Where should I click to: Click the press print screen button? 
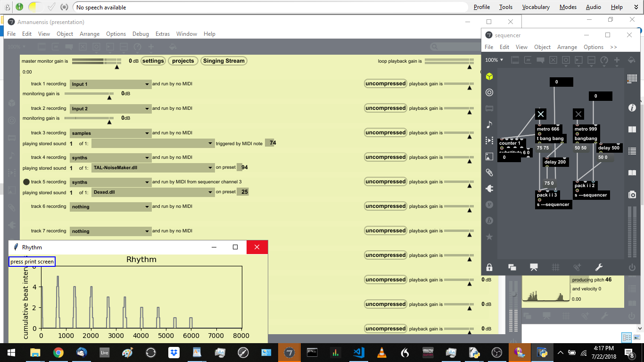[x=32, y=262]
